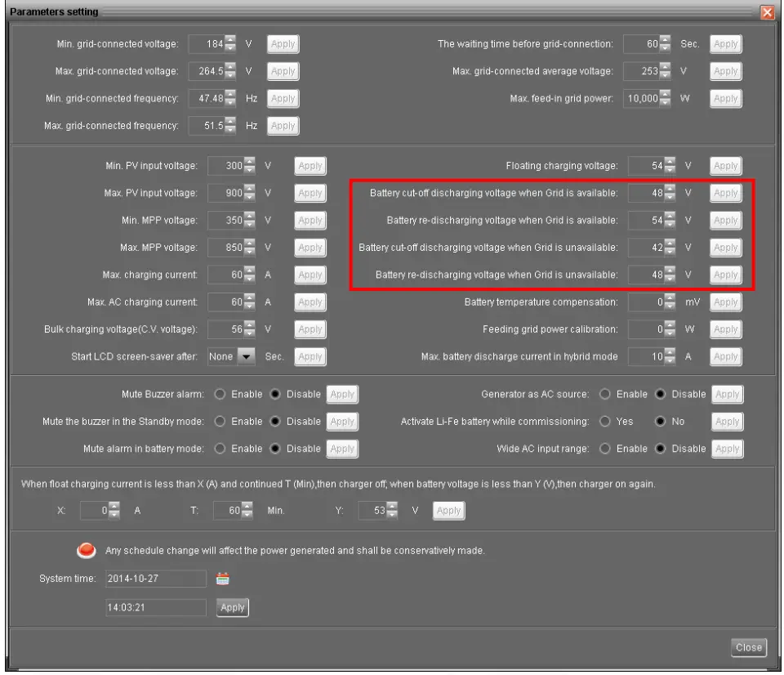Enable Wide AC input range

tap(605, 449)
